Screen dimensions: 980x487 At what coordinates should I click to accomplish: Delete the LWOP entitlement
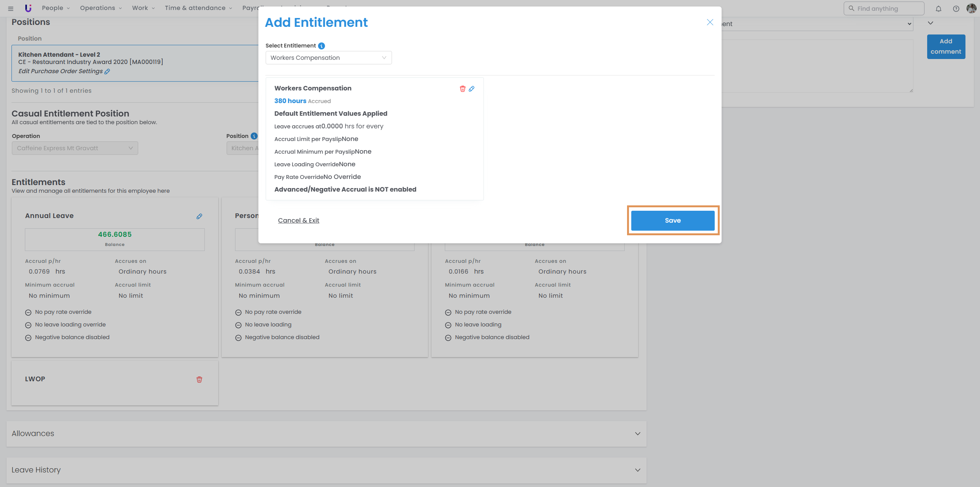pos(199,380)
